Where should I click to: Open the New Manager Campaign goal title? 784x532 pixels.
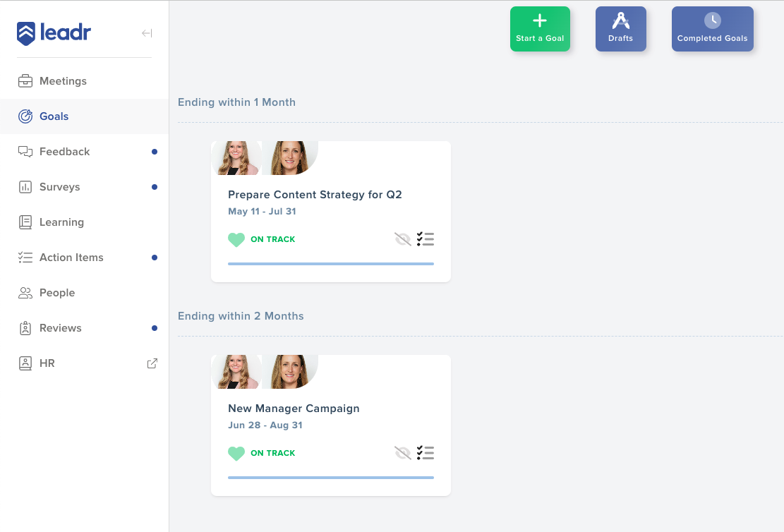(294, 409)
